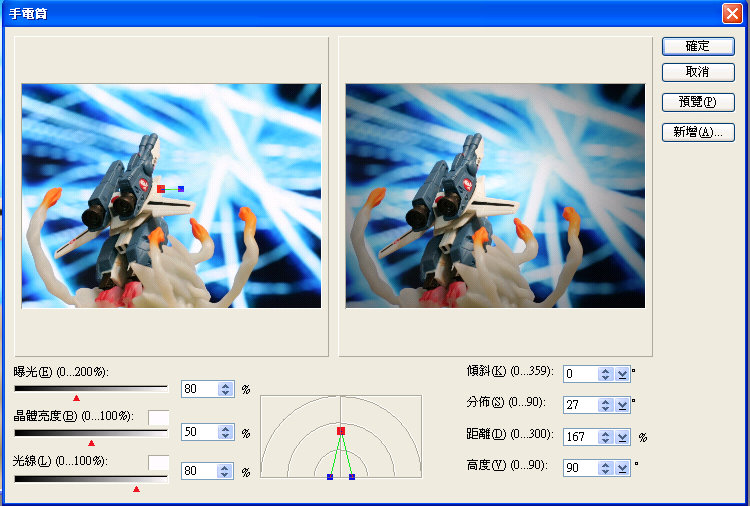750x506 pixels.
Task: Step the 傾斜 value spinner
Action: [x=606, y=374]
